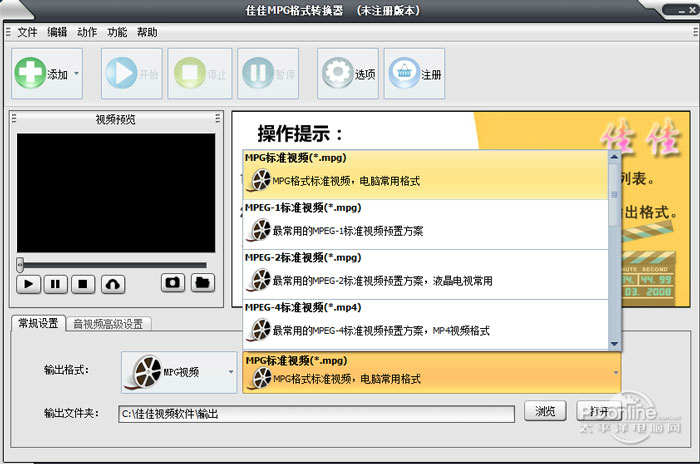700x464 pixels.
Task: Select MPEG-4标准视频(*.mp4) list entry
Action: (x=425, y=324)
